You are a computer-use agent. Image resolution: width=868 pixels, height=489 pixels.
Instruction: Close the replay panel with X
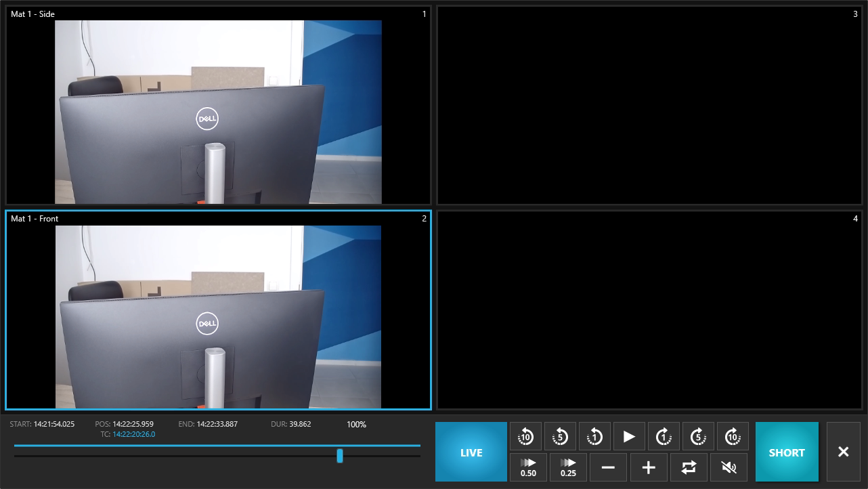[x=843, y=452]
